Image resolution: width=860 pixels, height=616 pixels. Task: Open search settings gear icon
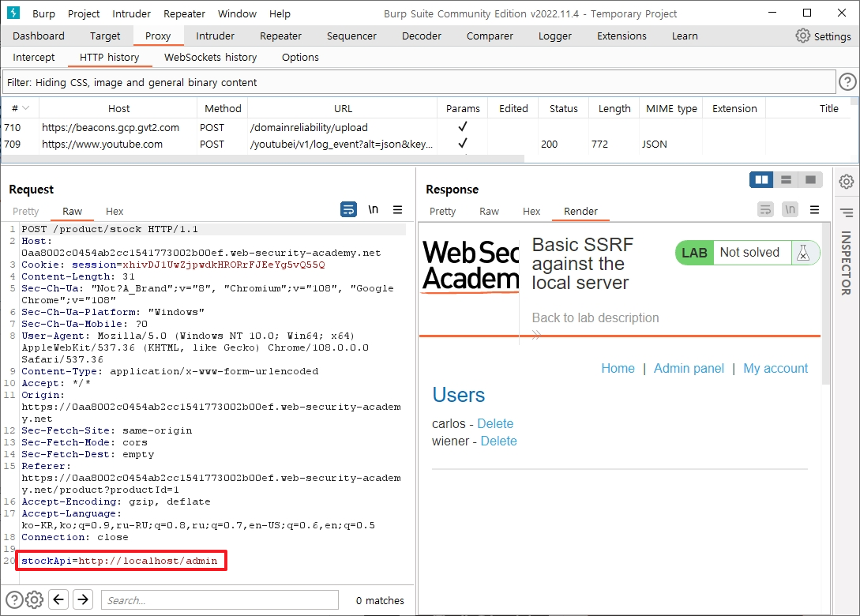point(35,600)
